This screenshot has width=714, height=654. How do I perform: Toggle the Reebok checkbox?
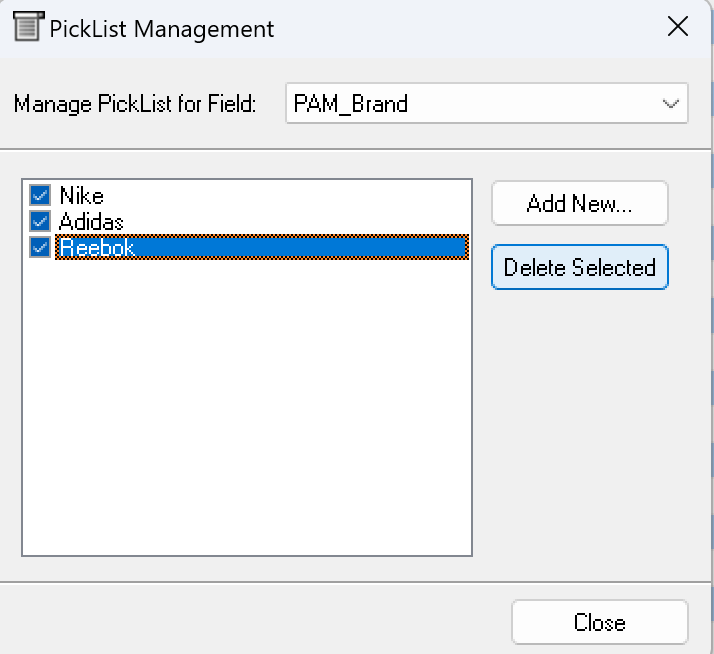pos(40,247)
